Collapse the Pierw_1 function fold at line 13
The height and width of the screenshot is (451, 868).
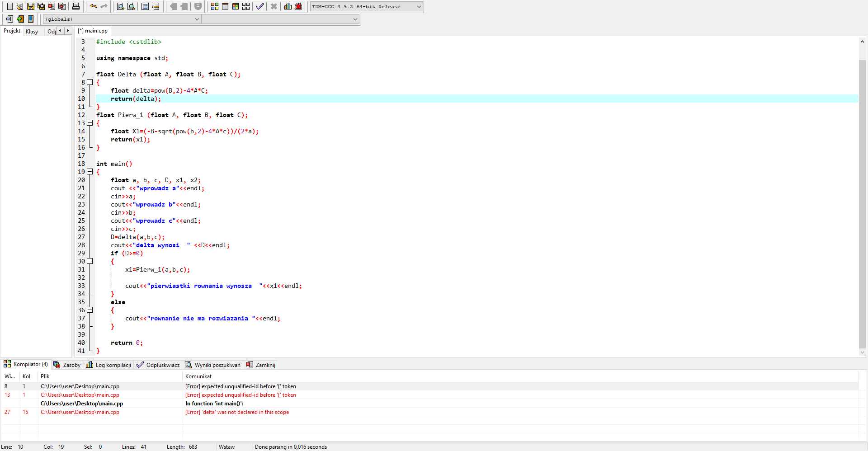click(x=90, y=123)
